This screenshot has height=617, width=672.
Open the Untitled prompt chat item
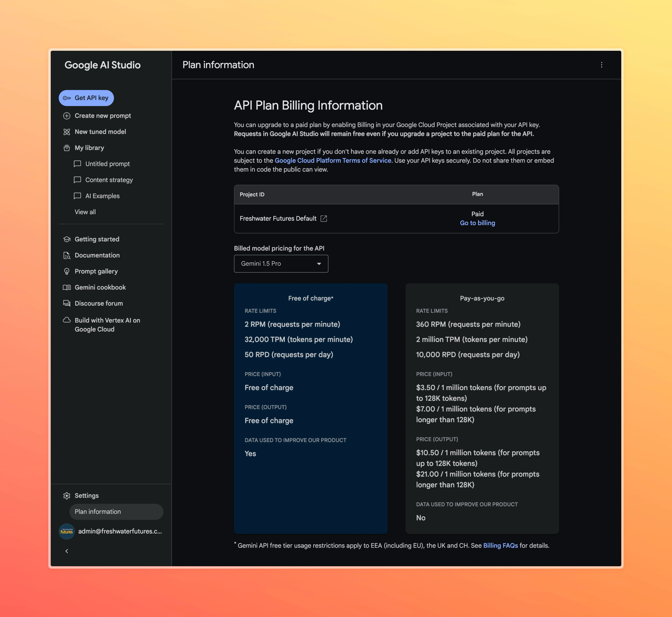[x=107, y=164]
